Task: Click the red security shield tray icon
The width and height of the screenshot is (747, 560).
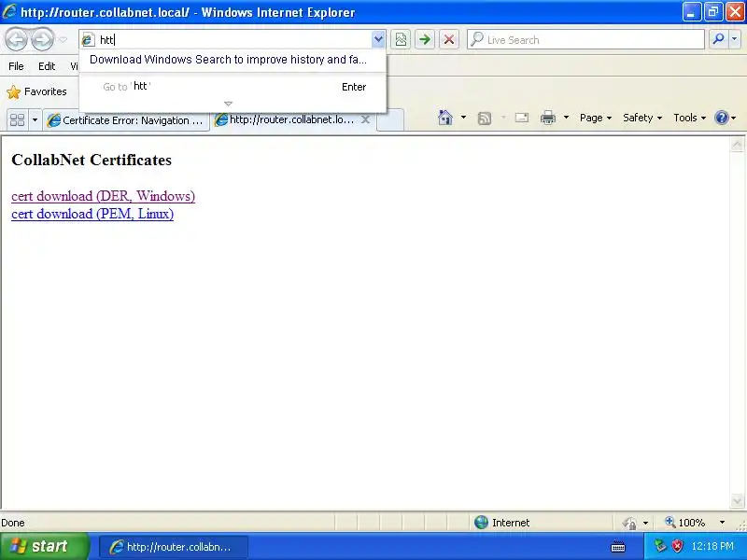Action: click(677, 546)
